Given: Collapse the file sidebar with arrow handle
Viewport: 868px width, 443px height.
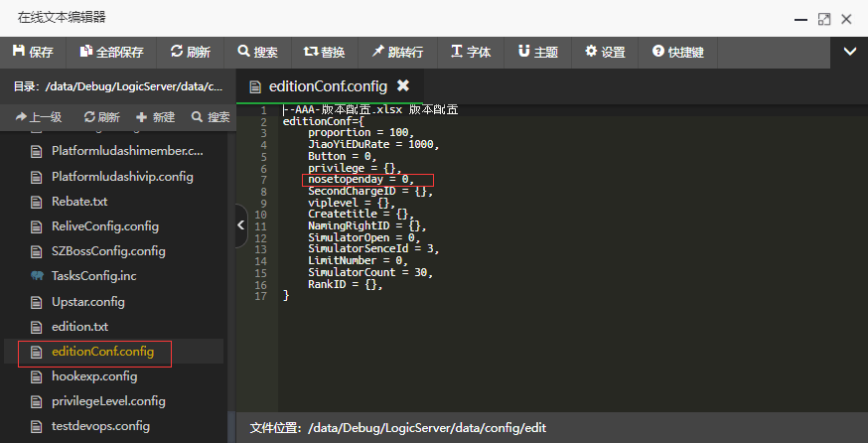Looking at the screenshot, I should click(x=241, y=226).
